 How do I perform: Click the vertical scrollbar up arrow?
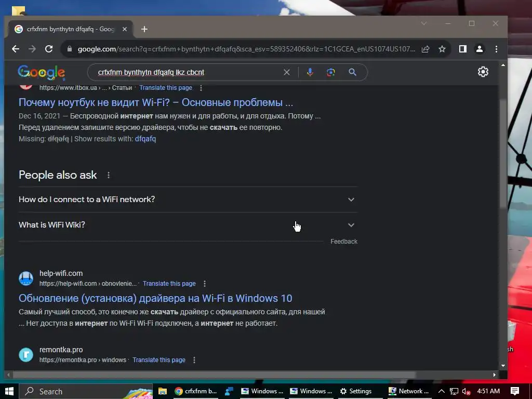[503, 65]
